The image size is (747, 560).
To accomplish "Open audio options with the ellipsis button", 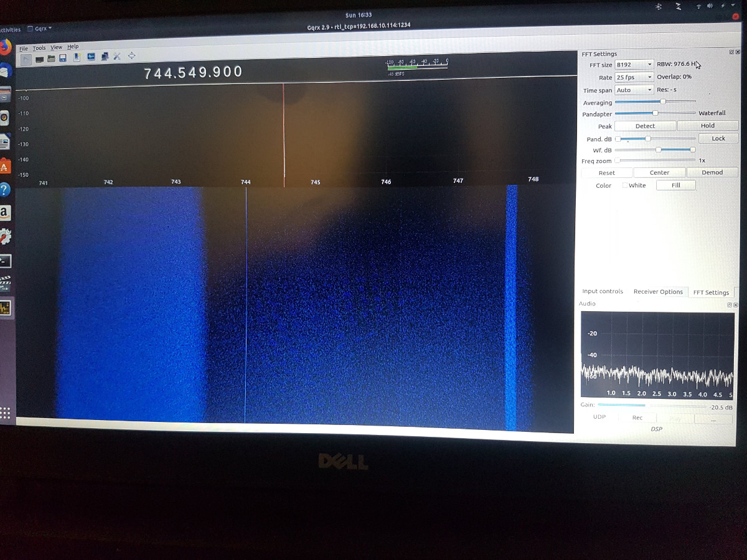I will pyautogui.click(x=713, y=420).
